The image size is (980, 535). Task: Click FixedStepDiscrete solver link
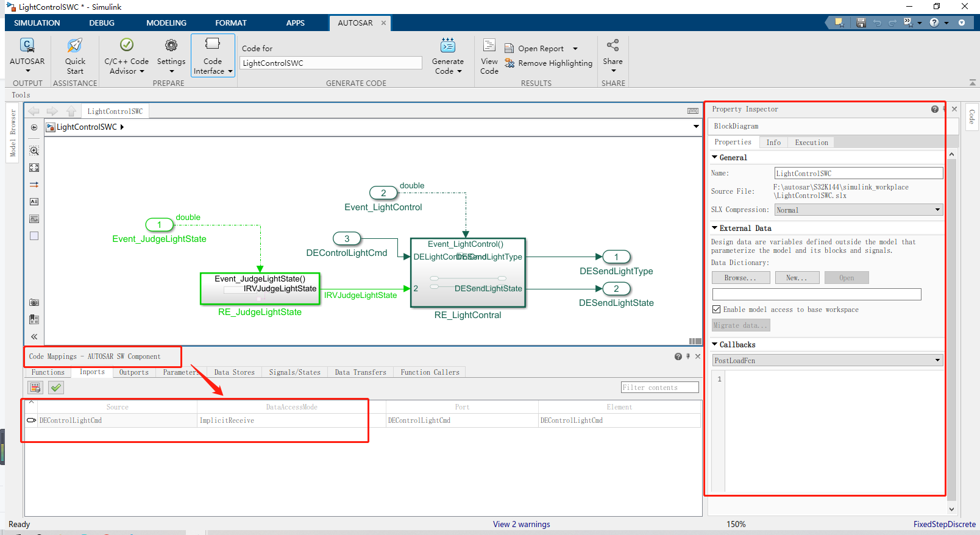(944, 524)
